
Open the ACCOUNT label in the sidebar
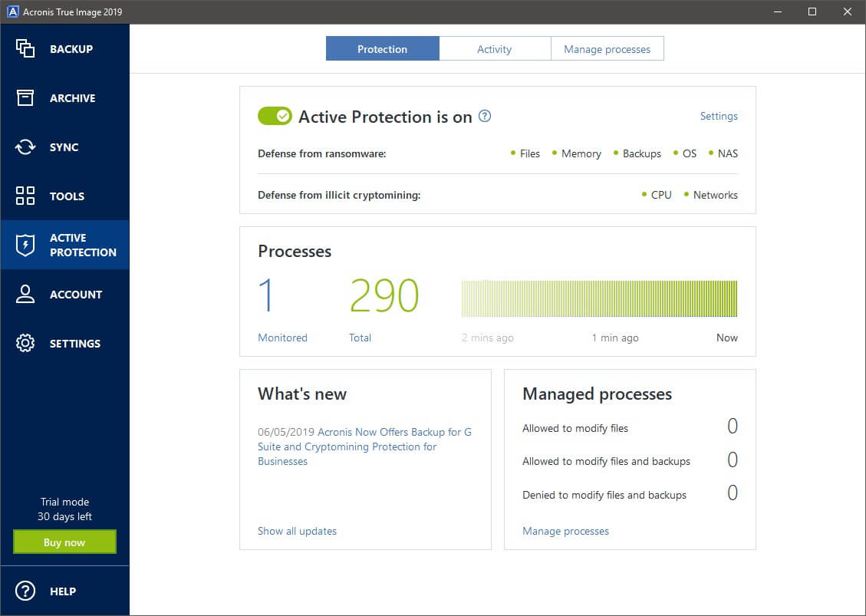[x=76, y=295]
